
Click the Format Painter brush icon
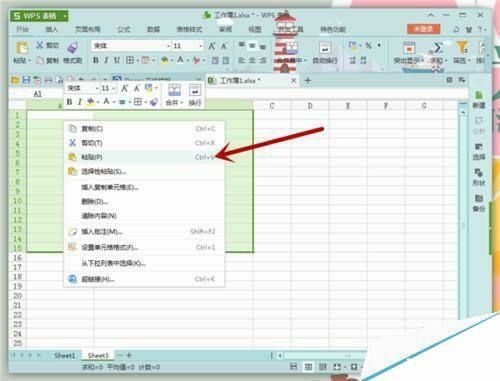point(73,47)
